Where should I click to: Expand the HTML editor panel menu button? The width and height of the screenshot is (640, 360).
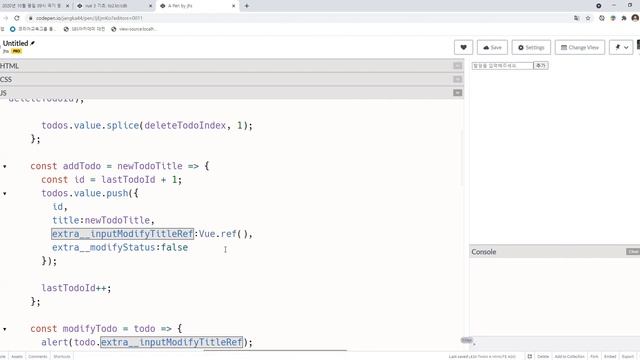click(x=458, y=66)
